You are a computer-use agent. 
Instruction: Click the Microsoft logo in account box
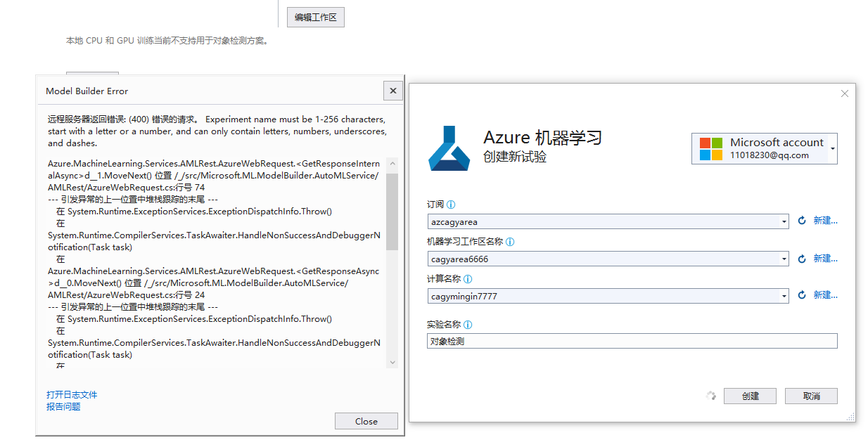(x=710, y=148)
